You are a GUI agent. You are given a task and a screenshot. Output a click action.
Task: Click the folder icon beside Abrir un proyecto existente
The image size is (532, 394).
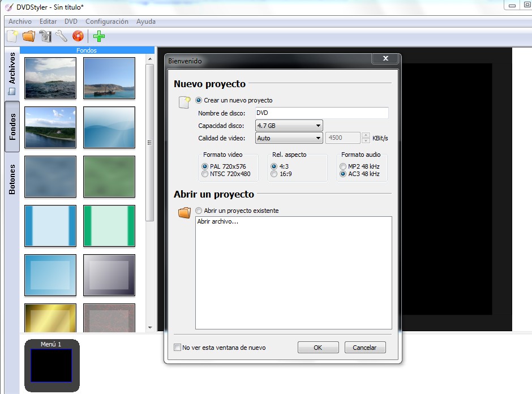[x=185, y=212]
